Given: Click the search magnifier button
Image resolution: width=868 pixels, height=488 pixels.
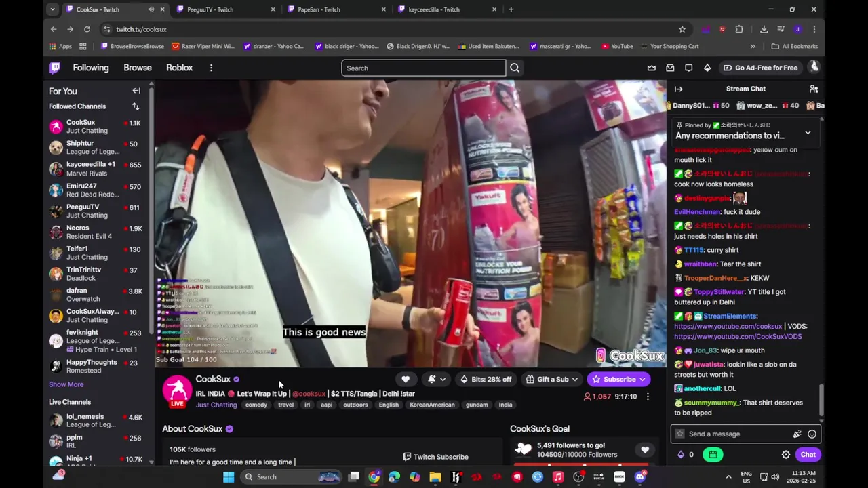Looking at the screenshot, I should click(x=515, y=68).
